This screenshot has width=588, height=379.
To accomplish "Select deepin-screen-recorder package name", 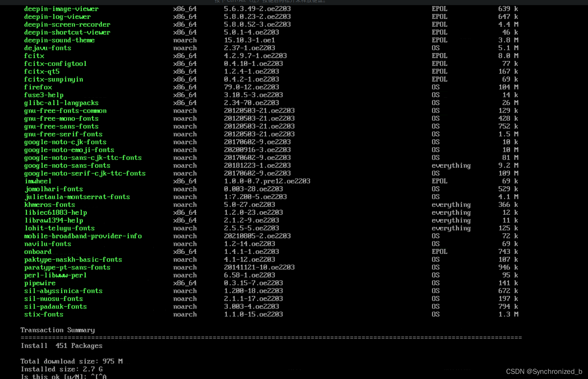I will pyautogui.click(x=67, y=25).
